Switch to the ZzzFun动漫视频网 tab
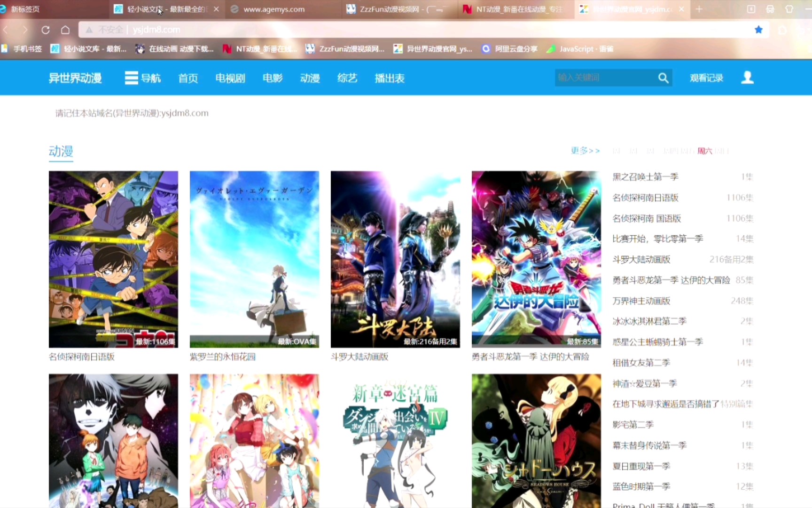The image size is (812, 508). pos(399,9)
